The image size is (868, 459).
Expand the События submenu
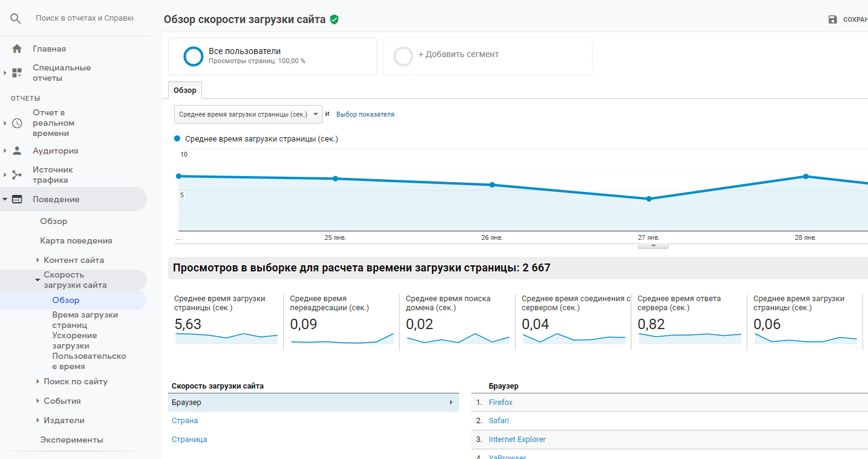point(38,401)
